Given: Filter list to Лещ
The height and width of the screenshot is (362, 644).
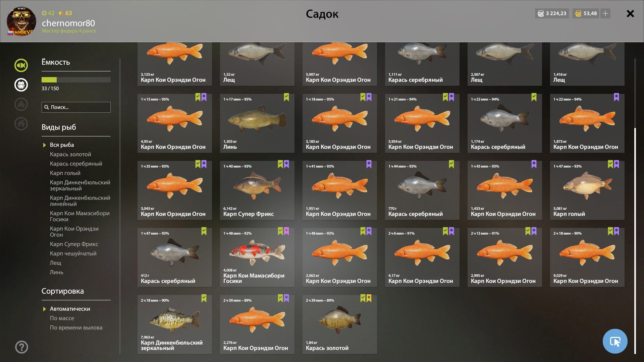Looking at the screenshot, I should [x=56, y=263].
